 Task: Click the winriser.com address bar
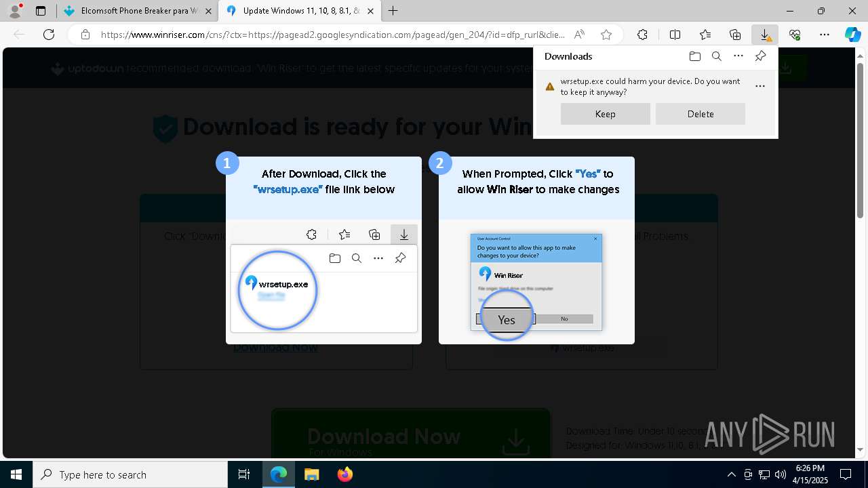point(332,35)
